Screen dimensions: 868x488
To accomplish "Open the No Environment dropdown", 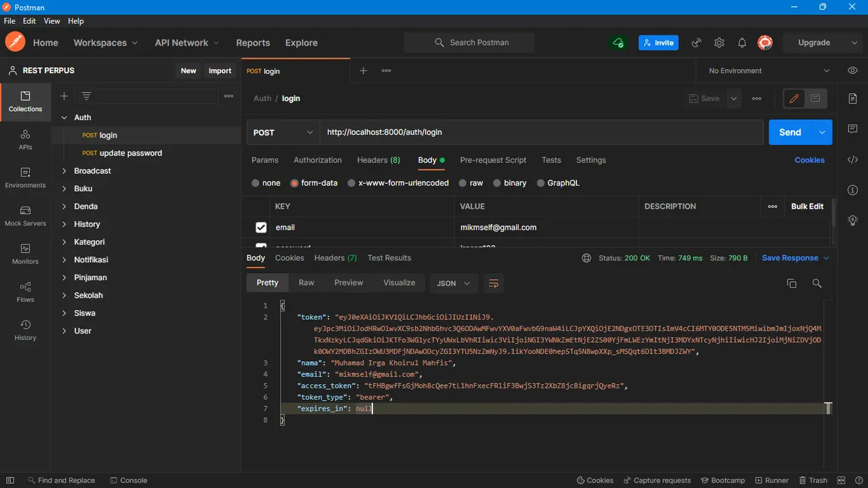I will coord(768,70).
